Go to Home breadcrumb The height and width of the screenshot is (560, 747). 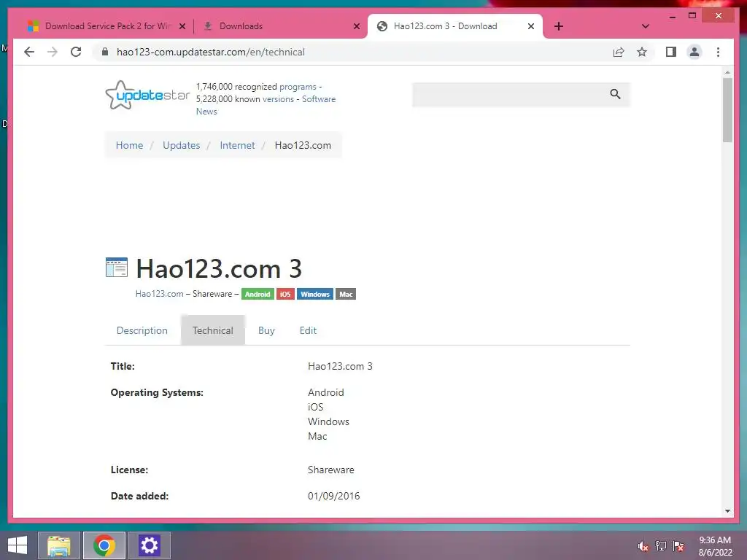129,145
